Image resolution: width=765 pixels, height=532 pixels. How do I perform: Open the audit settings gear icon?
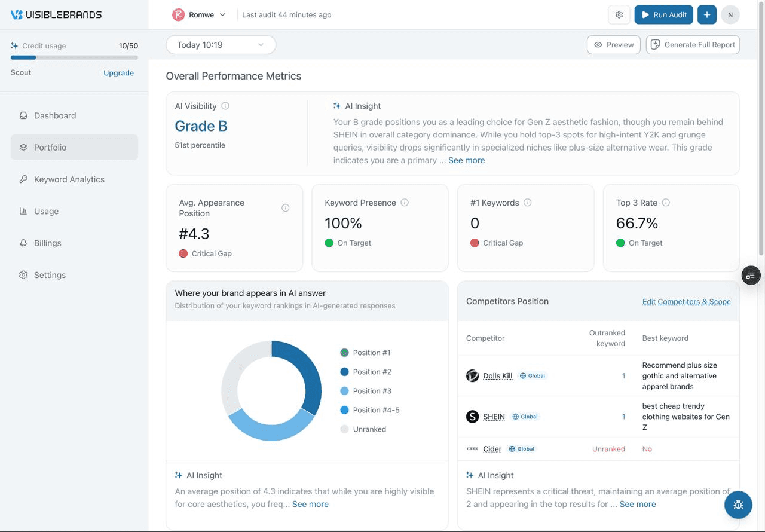(619, 14)
